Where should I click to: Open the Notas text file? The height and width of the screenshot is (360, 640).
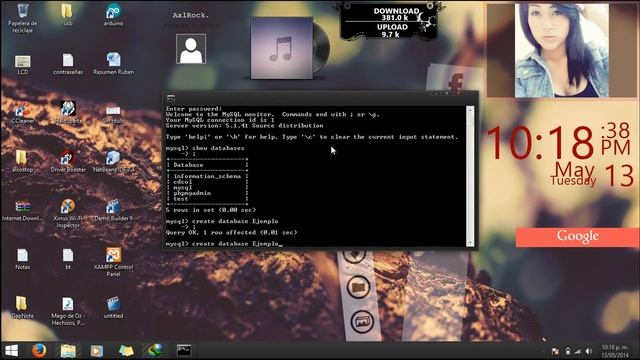22,259
